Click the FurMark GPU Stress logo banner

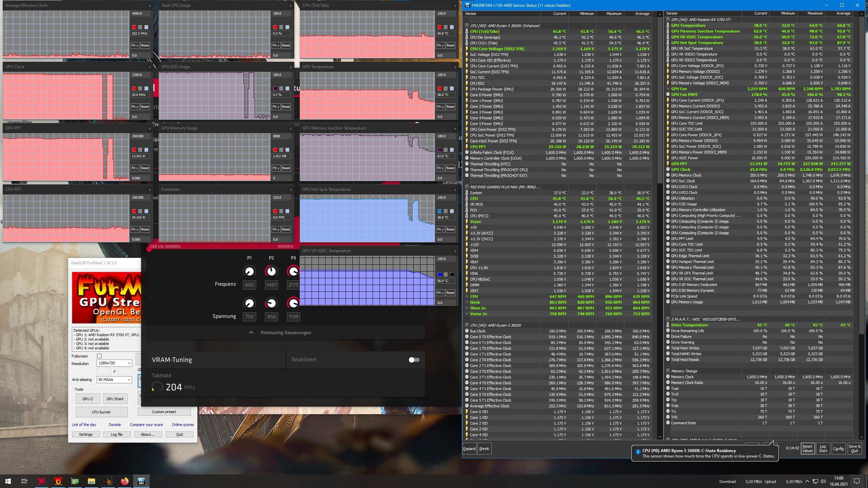point(106,298)
